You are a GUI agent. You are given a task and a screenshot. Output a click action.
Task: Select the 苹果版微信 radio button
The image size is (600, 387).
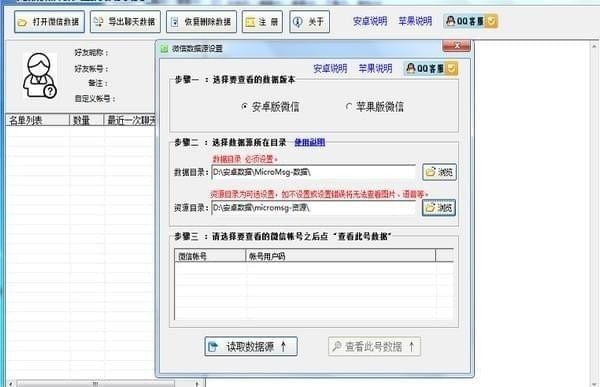tap(375, 107)
